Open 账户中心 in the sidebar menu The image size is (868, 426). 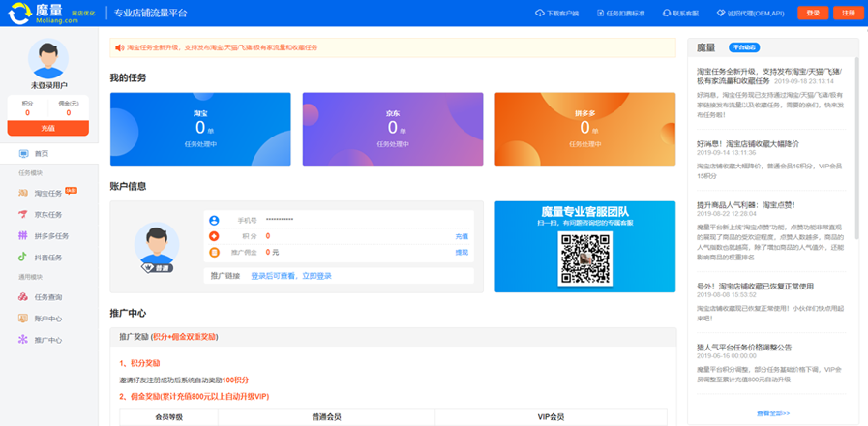click(x=49, y=319)
